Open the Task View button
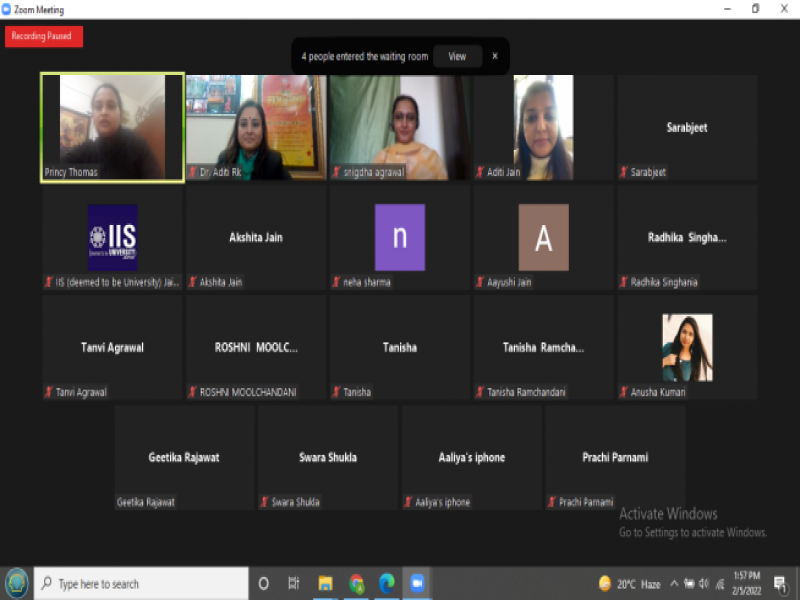Image resolution: width=800 pixels, height=600 pixels. 294,584
